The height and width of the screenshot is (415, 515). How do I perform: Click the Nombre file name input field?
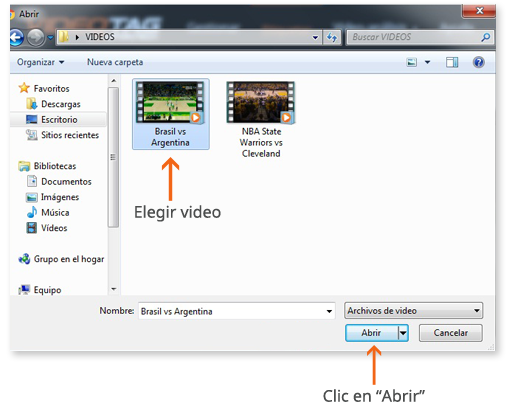pyautogui.click(x=237, y=311)
